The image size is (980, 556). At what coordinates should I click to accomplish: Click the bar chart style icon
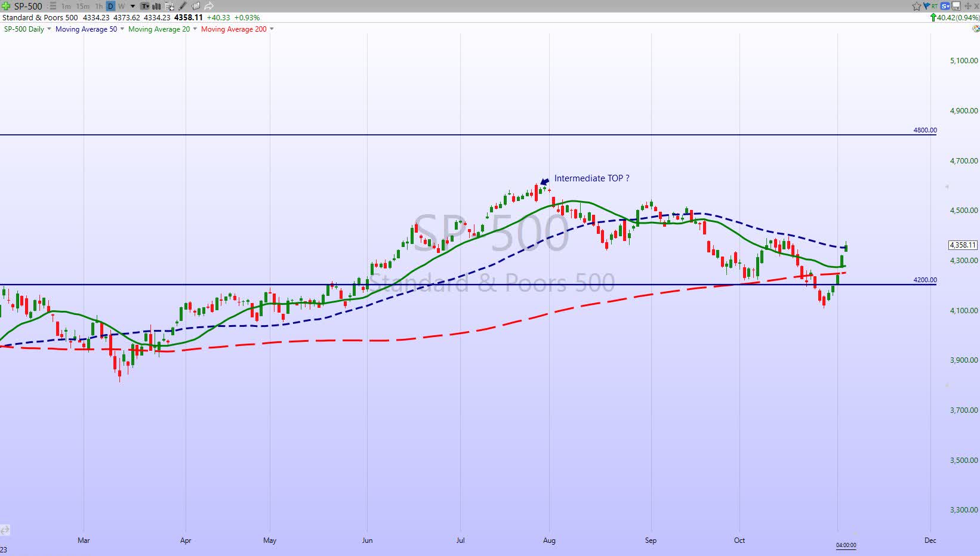pyautogui.click(x=156, y=6)
